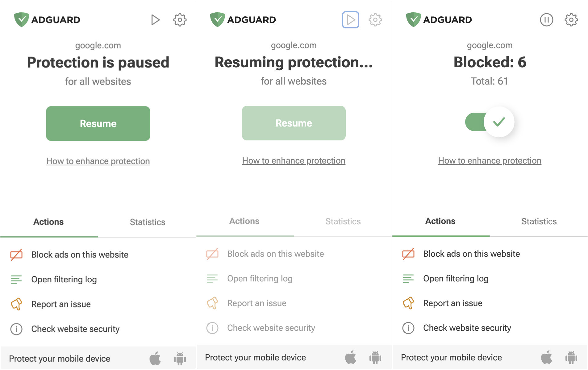Select Actions tab in the Blocked: 6 panel
This screenshot has height=370, width=588.
440,221
